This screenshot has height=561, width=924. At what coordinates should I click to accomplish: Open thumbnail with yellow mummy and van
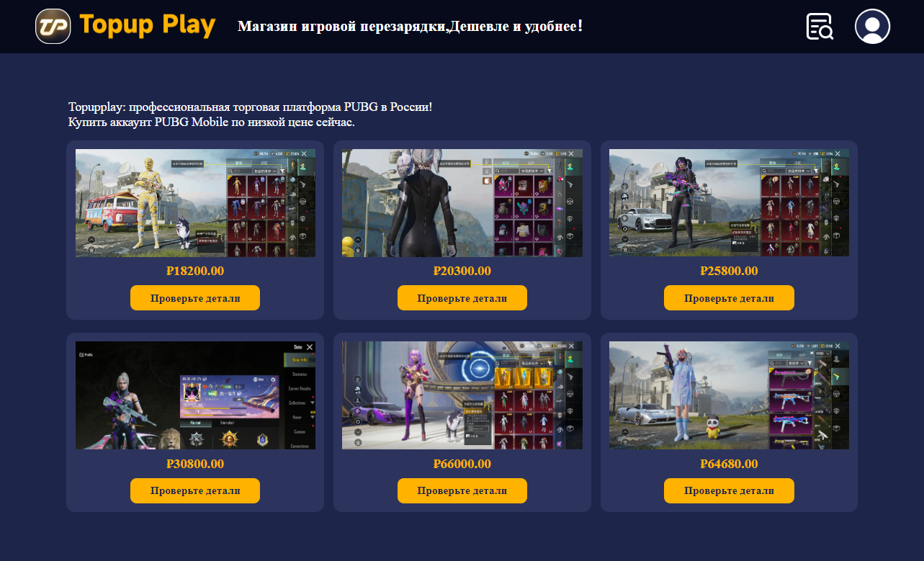[195, 203]
